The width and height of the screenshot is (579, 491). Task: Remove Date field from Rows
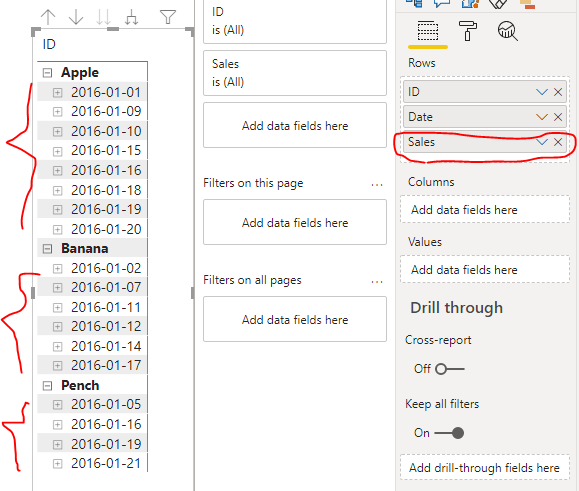[558, 117]
